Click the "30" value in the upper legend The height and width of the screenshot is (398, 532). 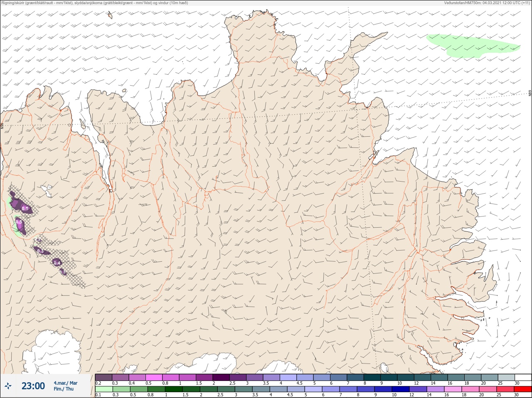(x=517, y=383)
